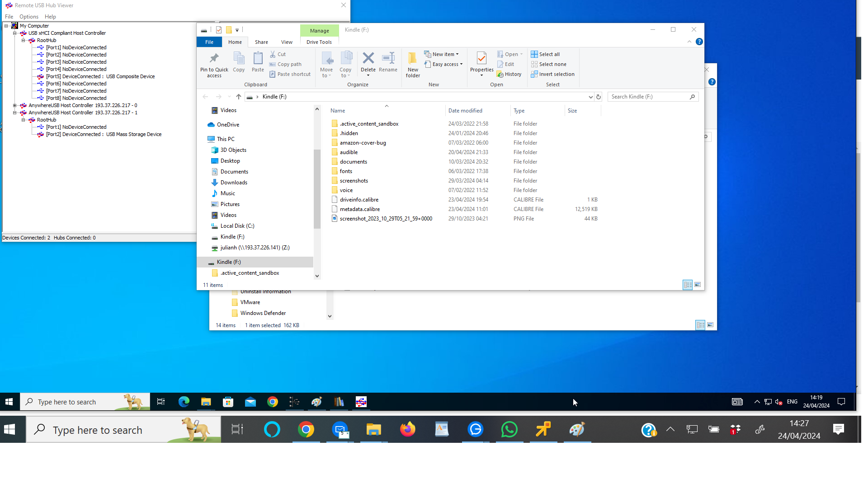Screen dimensions: 868x488
Task: Open julianh network drive (Z:)
Action: point(255,248)
